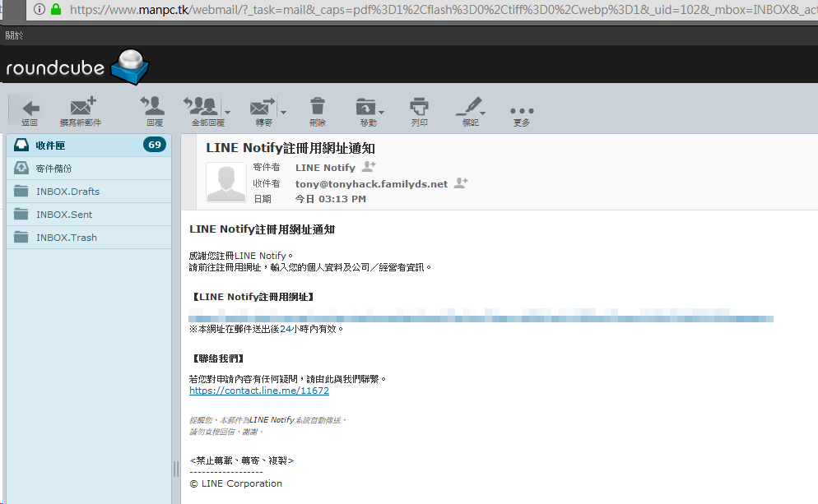Screen dimensions: 818x504
Task: Open the INBOX.Sent folder
Action: (89, 215)
